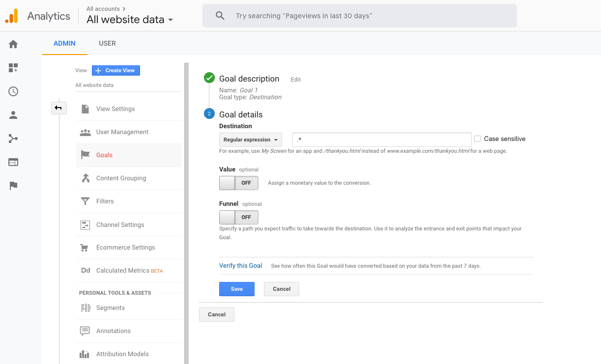Image resolution: width=601 pixels, height=364 pixels.
Task: Open the Regular expression match type dropdown
Action: tap(251, 140)
